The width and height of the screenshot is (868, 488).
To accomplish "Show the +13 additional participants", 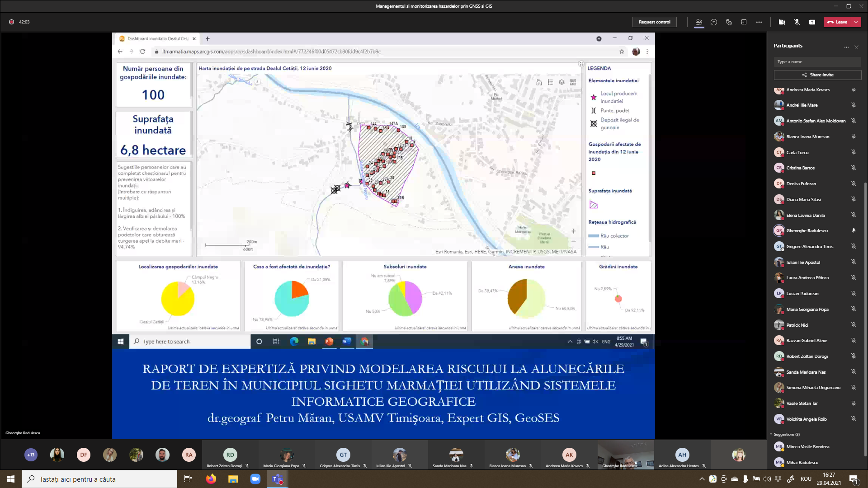I will [31, 455].
